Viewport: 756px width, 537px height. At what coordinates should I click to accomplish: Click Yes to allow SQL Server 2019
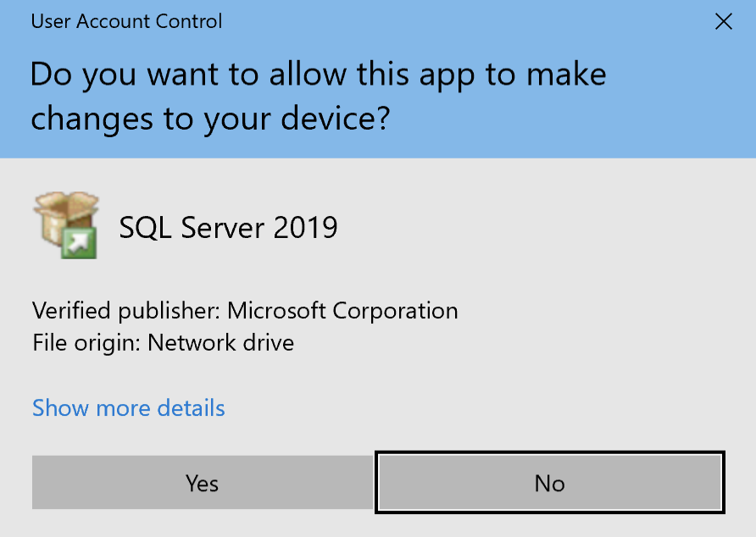(203, 483)
